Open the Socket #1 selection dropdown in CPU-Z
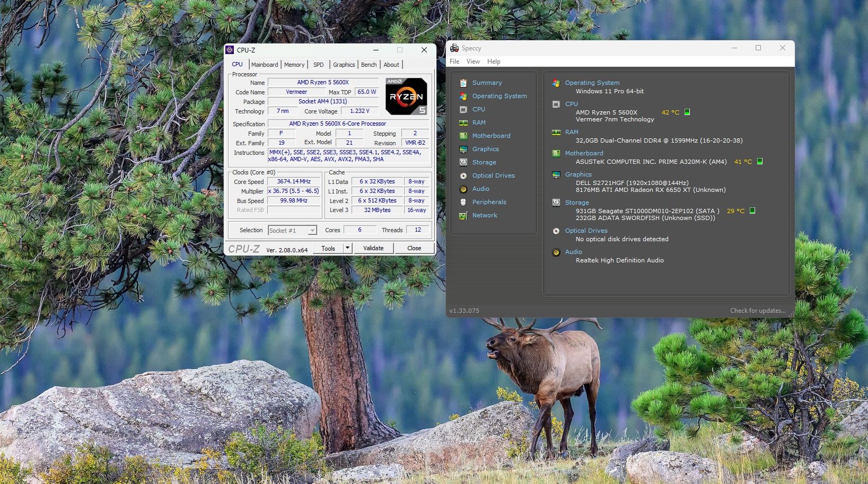The image size is (868, 484). (312, 230)
